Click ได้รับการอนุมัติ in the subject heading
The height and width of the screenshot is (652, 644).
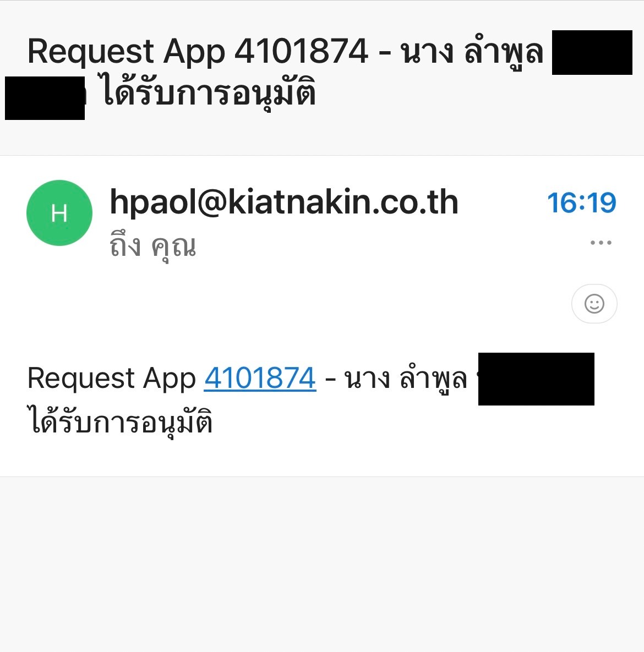(209, 92)
